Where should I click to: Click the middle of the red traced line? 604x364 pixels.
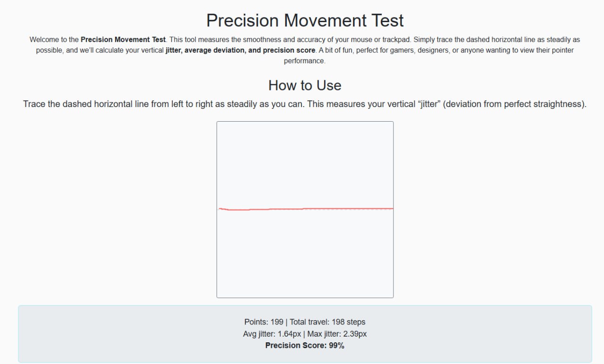(305, 208)
